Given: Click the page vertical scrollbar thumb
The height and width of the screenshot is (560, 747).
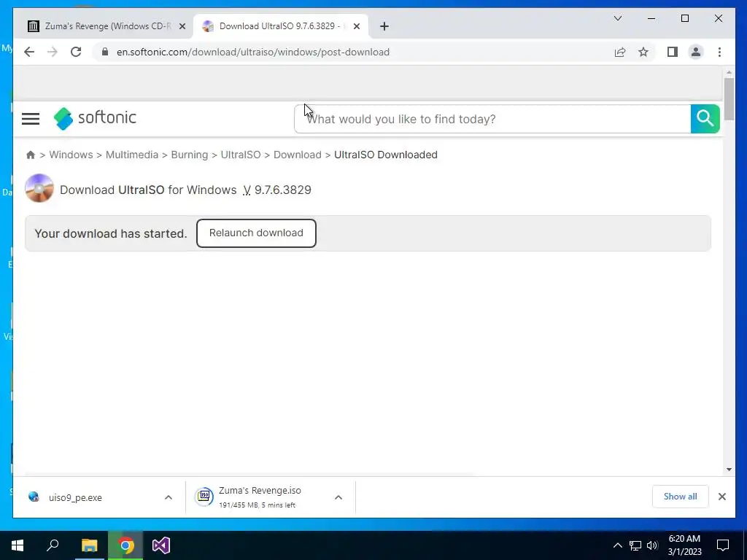Looking at the screenshot, I should click(729, 98).
